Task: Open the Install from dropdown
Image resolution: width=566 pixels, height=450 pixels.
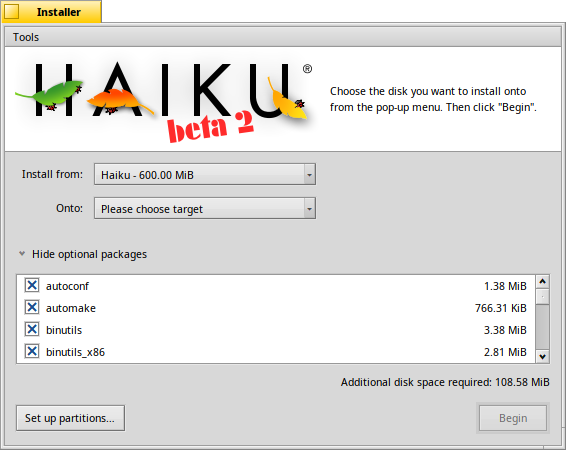Action: tap(205, 175)
